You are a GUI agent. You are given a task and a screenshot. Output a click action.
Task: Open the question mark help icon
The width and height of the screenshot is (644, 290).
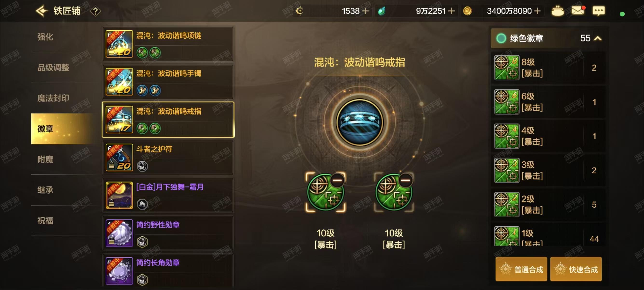(95, 11)
